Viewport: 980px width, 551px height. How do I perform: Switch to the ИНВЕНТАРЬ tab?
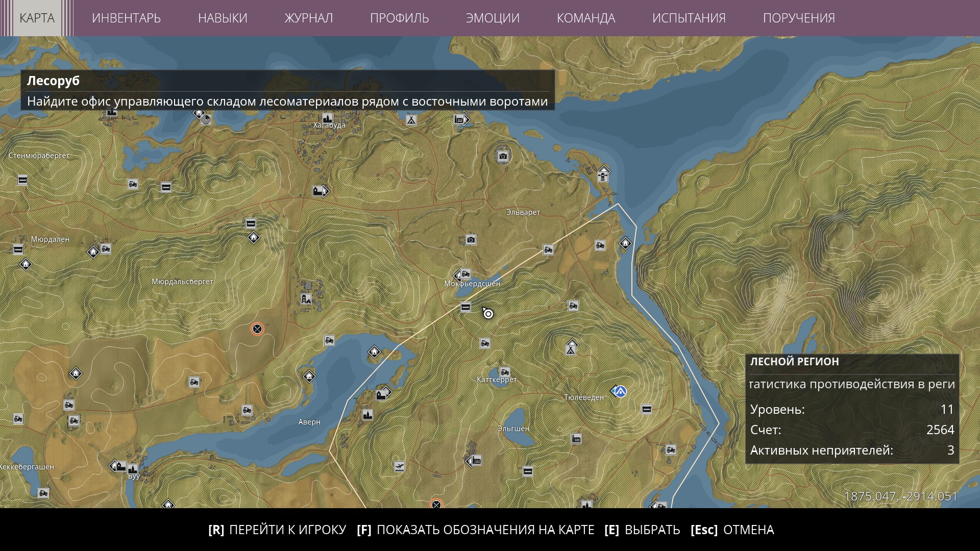[x=126, y=18]
